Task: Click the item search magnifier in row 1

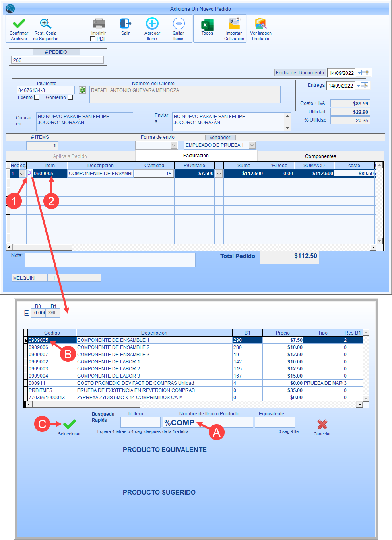Action: [29, 174]
